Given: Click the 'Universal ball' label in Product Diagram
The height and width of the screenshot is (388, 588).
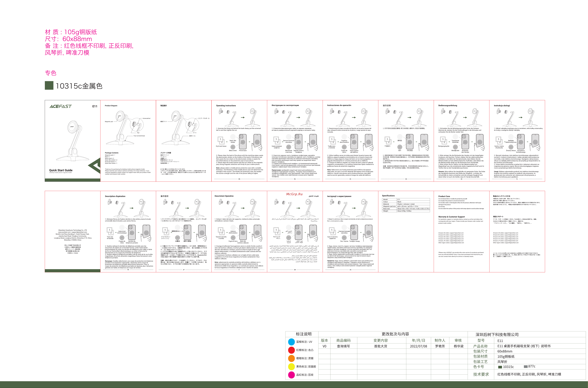Looking at the screenshot, I should pos(147,118).
